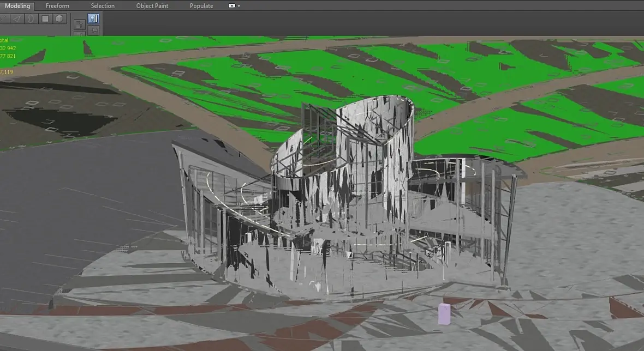Open the Populate tab
644x351 pixels.
tap(201, 6)
